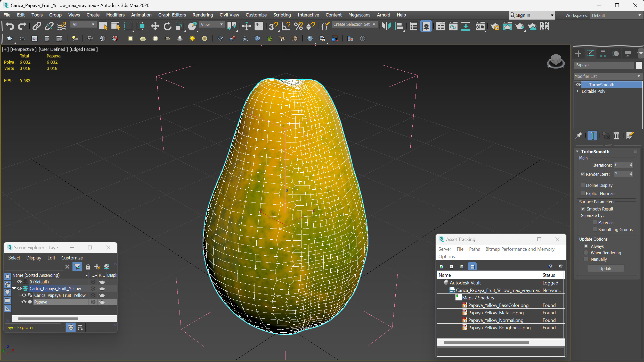The width and height of the screenshot is (644, 362).
Task: Select Manually update option
Action: pos(586,259)
